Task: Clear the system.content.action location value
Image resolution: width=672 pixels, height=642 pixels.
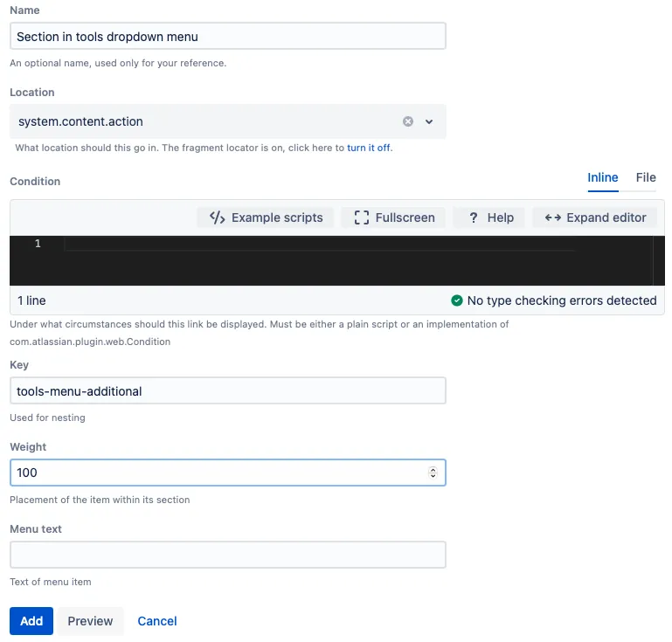Action: [x=408, y=121]
